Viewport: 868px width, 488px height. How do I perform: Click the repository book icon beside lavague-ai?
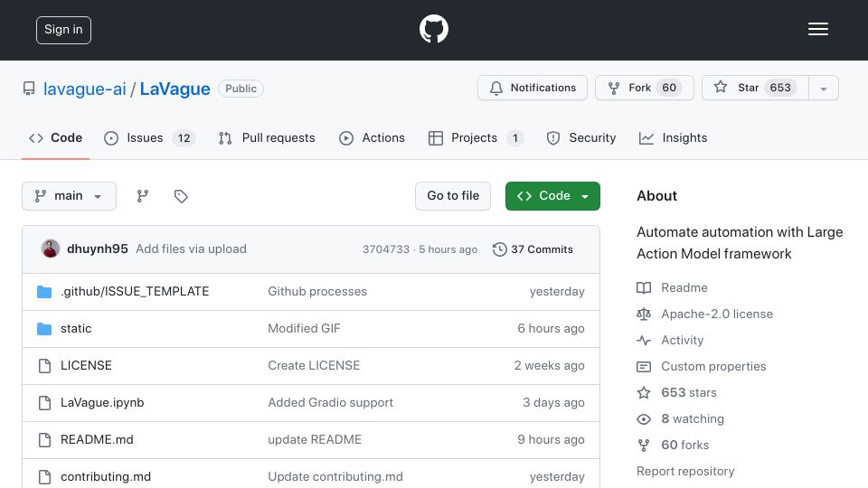click(x=29, y=89)
